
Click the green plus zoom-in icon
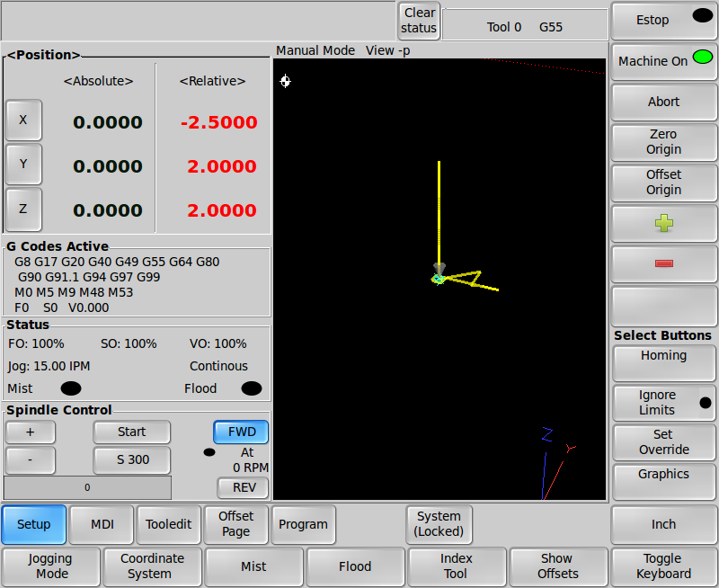[x=663, y=223]
